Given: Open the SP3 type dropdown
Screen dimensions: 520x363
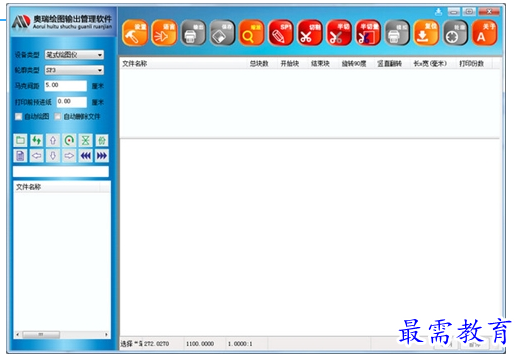Looking at the screenshot, I should pos(74,70).
